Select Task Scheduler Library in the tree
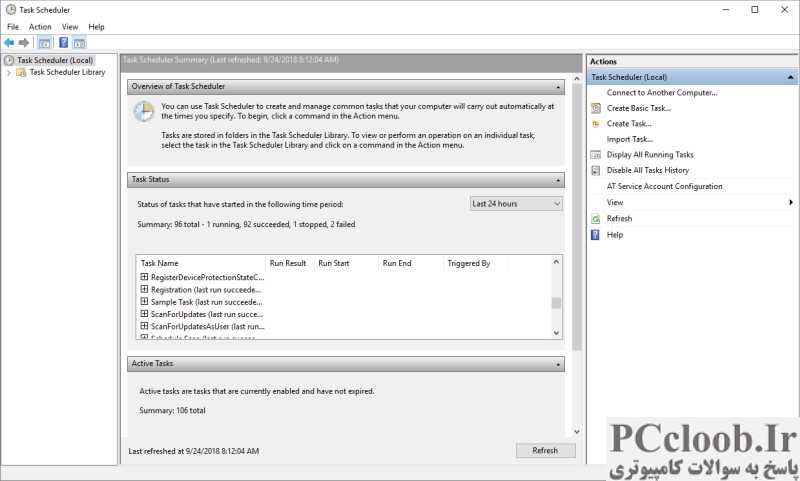The image size is (800, 481). pyautogui.click(x=67, y=72)
